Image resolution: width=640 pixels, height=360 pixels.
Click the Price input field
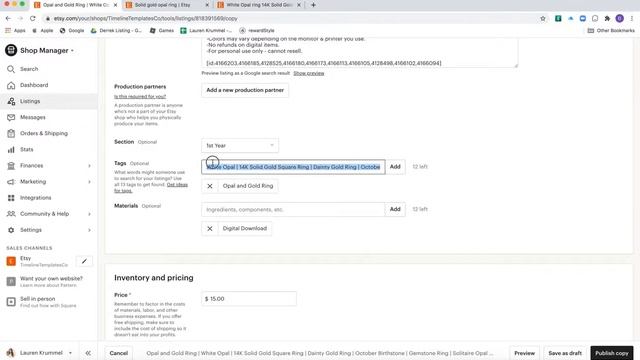pos(249,299)
